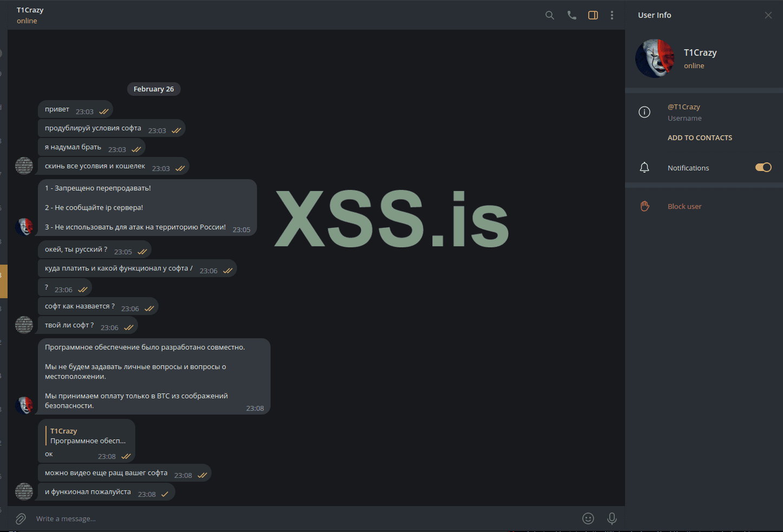Click ADD TO CONTACTS
The height and width of the screenshot is (532, 783).
point(700,138)
